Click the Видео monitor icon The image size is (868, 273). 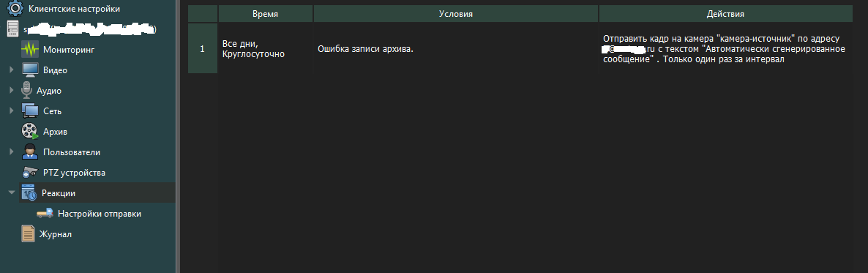[30, 70]
